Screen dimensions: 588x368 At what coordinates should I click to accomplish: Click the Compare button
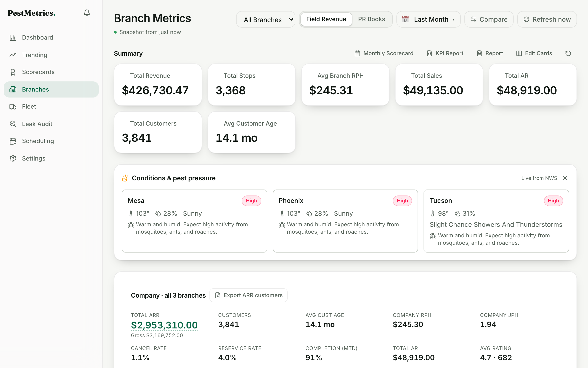pos(489,19)
